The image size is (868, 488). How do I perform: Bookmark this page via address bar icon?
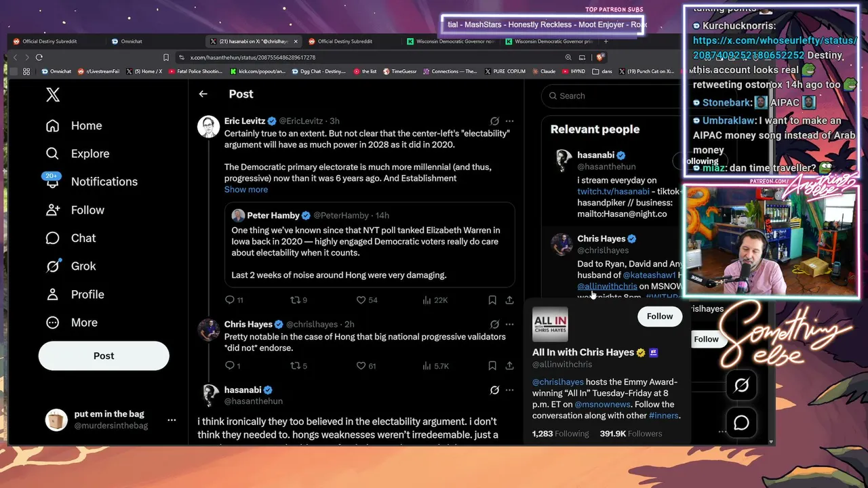pyautogui.click(x=166, y=58)
